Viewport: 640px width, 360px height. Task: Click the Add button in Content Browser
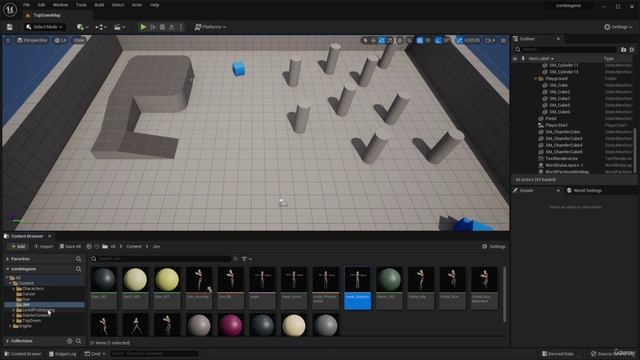pos(18,247)
